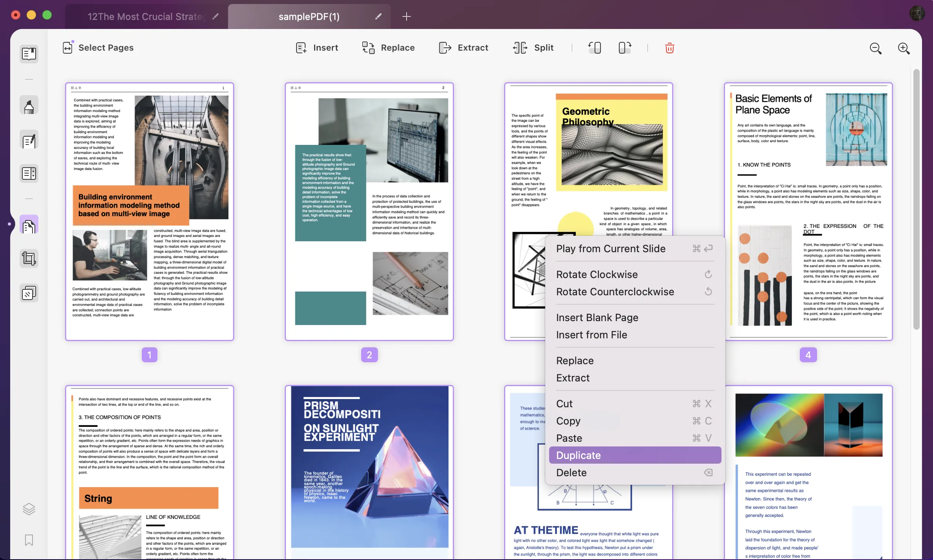933x560 pixels.
Task: Open the Layers panel at the bottom sidebar
Action: (29, 509)
